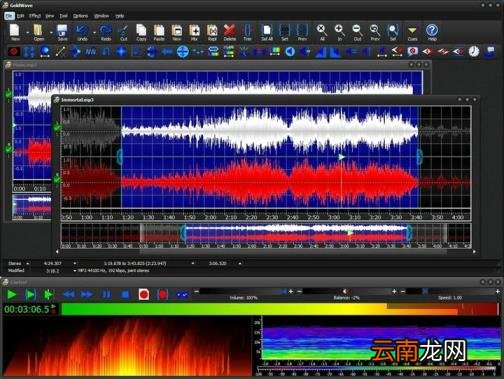Click the clock effect icon in effects toolbar

(474, 51)
